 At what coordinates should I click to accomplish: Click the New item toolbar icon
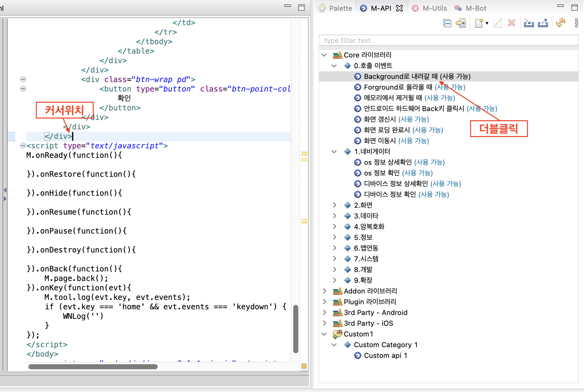(479, 23)
